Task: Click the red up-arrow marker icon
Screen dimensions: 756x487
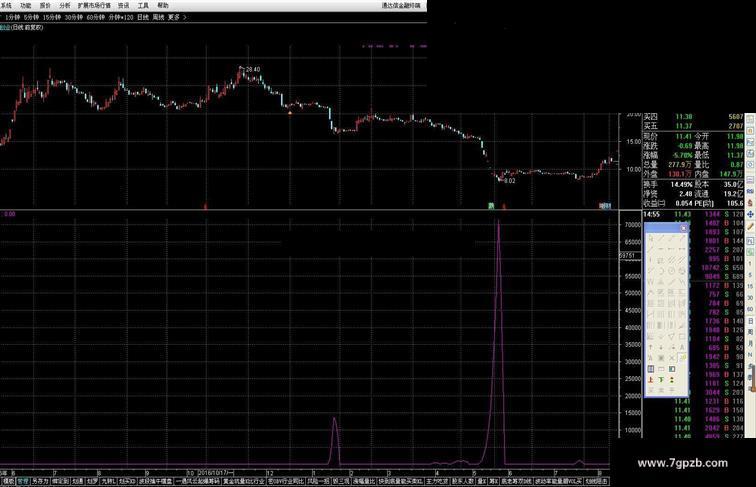Action: coord(650,379)
